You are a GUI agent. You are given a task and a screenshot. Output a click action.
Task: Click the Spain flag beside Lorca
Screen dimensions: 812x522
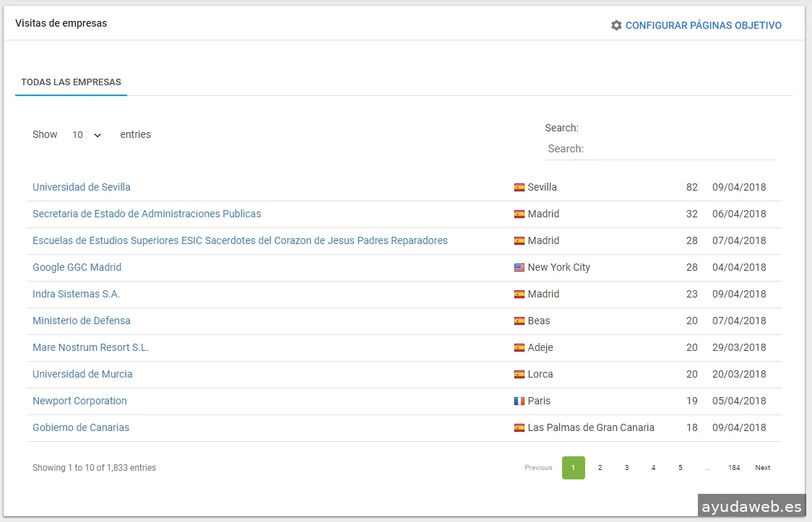(519, 374)
